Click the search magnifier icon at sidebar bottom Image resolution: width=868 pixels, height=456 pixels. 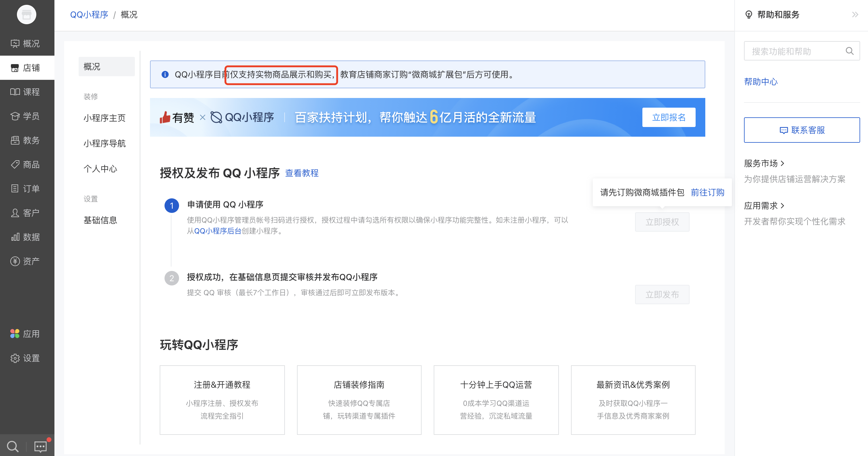[x=13, y=447]
